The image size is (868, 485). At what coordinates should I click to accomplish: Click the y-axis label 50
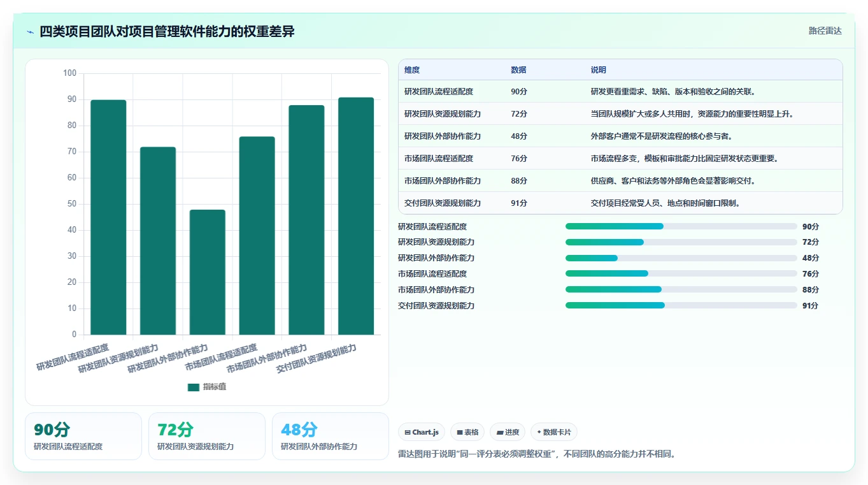tap(72, 204)
